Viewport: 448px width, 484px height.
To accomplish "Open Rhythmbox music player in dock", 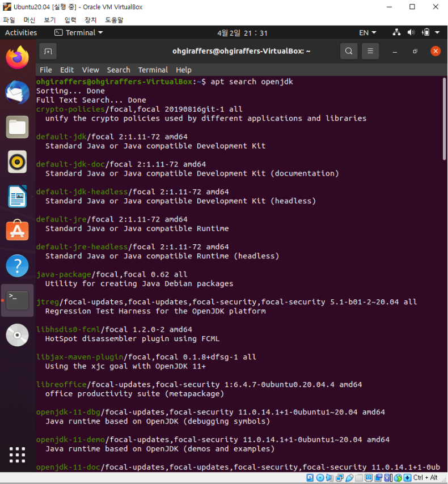I will click(18, 162).
